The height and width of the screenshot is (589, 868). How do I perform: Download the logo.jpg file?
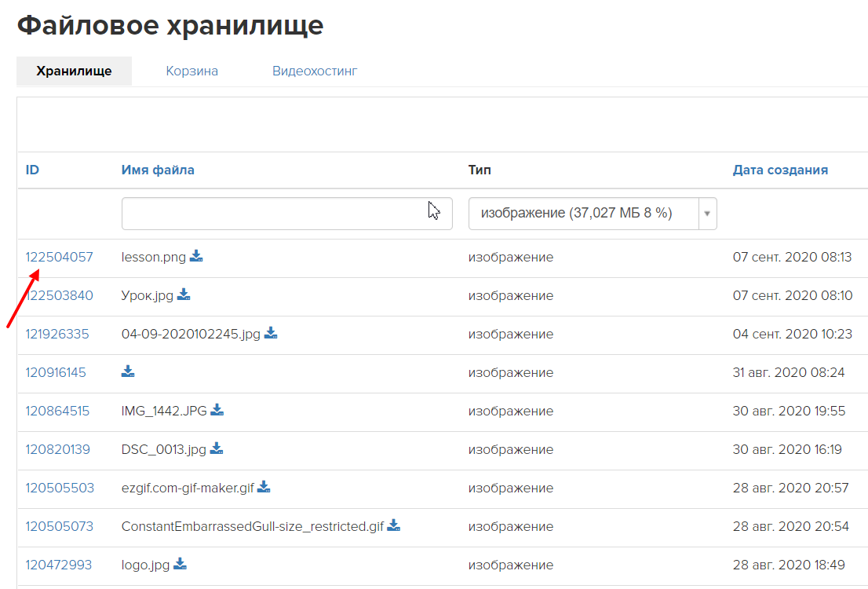tap(181, 565)
